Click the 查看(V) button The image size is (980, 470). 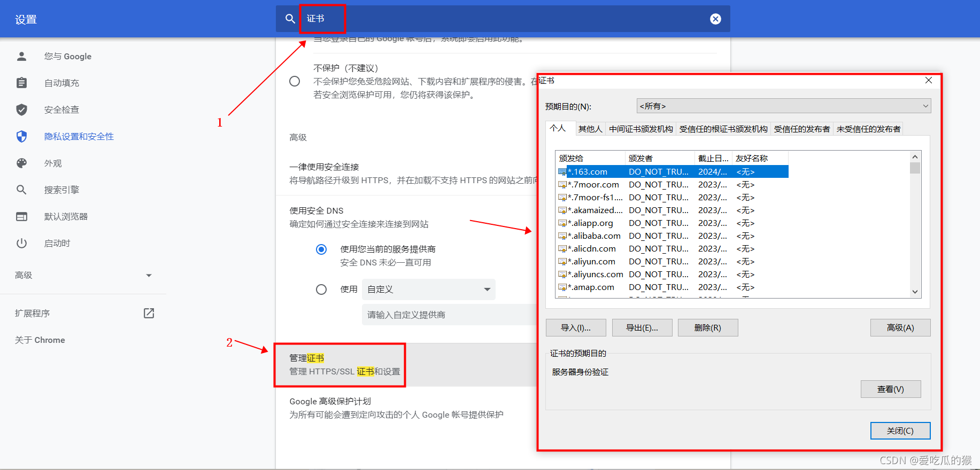pos(891,389)
